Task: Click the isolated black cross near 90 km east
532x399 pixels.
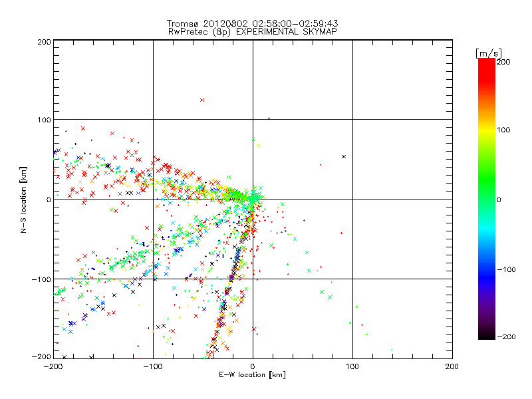Action: coord(344,156)
